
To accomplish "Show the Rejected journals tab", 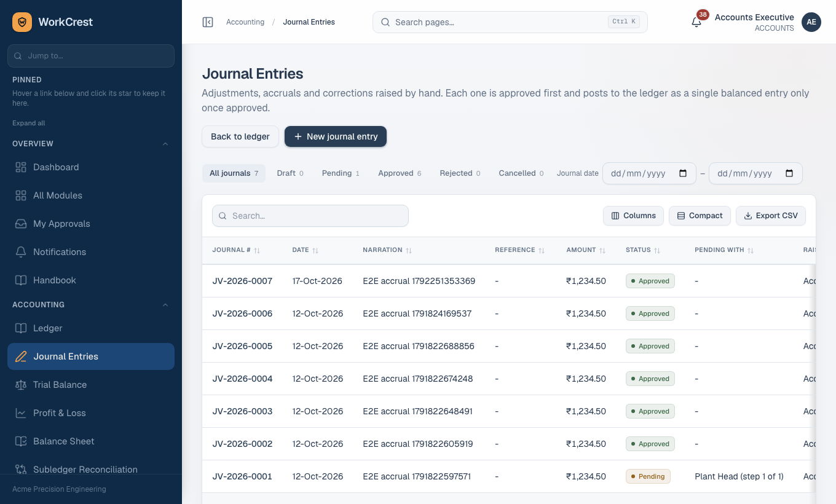I will [460, 173].
